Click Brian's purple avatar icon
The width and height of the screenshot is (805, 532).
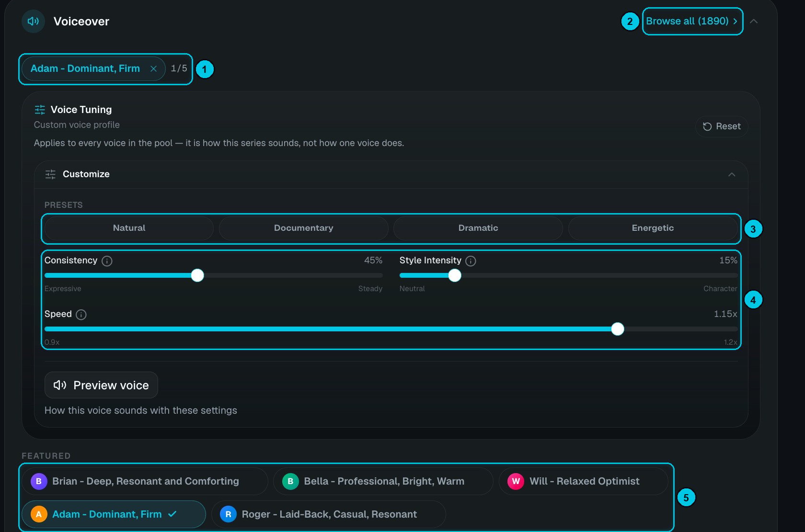pos(39,481)
